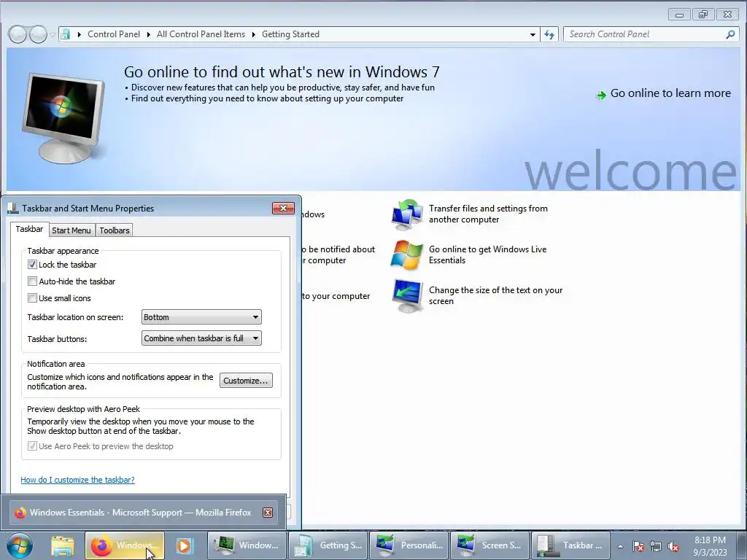Click the Forward navigation button

click(38, 34)
